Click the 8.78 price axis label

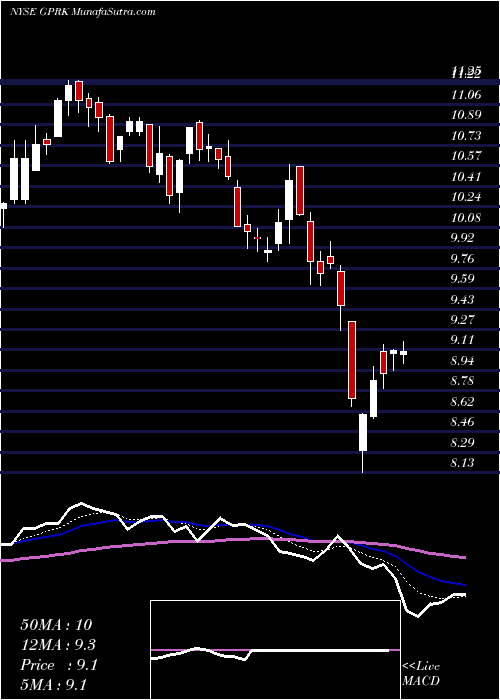[462, 381]
